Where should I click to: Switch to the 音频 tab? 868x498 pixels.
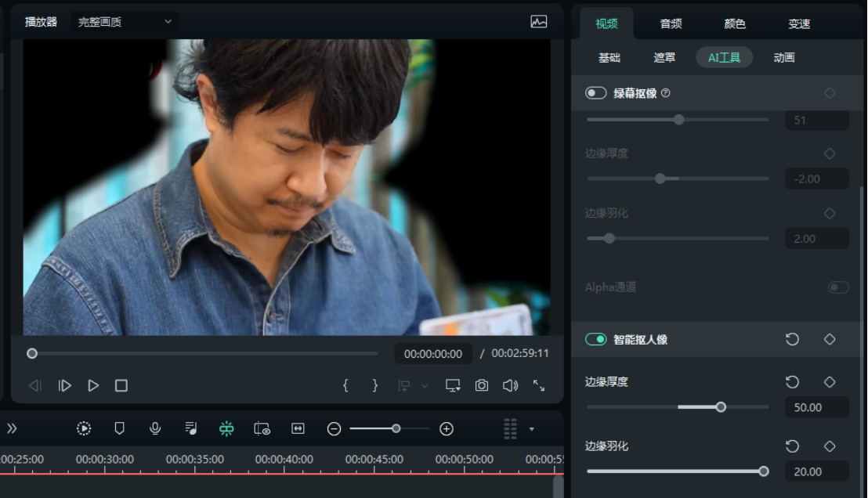pos(670,23)
